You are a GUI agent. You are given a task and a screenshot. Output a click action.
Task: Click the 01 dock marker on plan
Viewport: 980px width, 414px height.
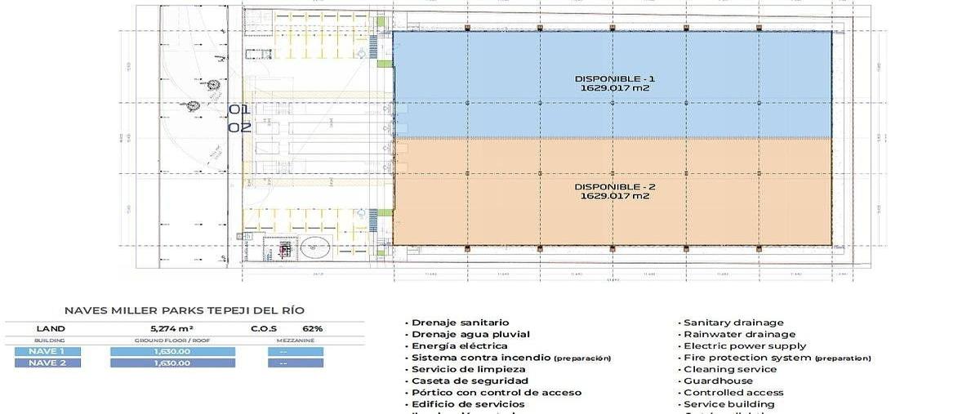(x=238, y=109)
